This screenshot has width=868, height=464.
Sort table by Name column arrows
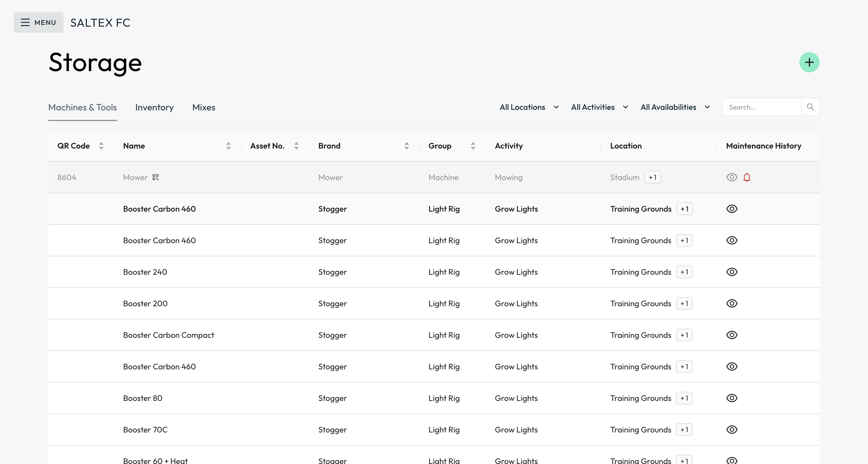coord(228,146)
